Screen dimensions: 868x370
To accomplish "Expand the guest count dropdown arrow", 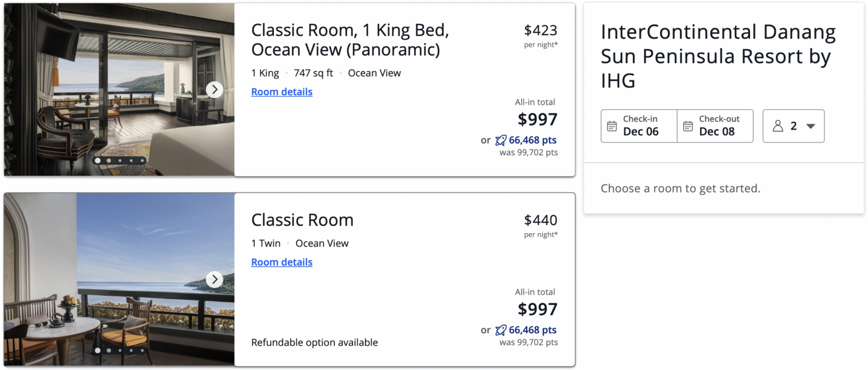I will (810, 126).
